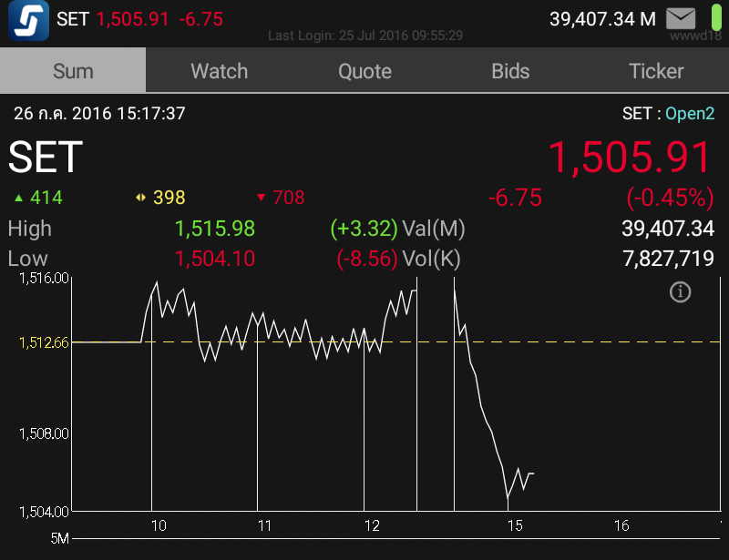
Task: Tap unchanged count 398
Action: (169, 198)
